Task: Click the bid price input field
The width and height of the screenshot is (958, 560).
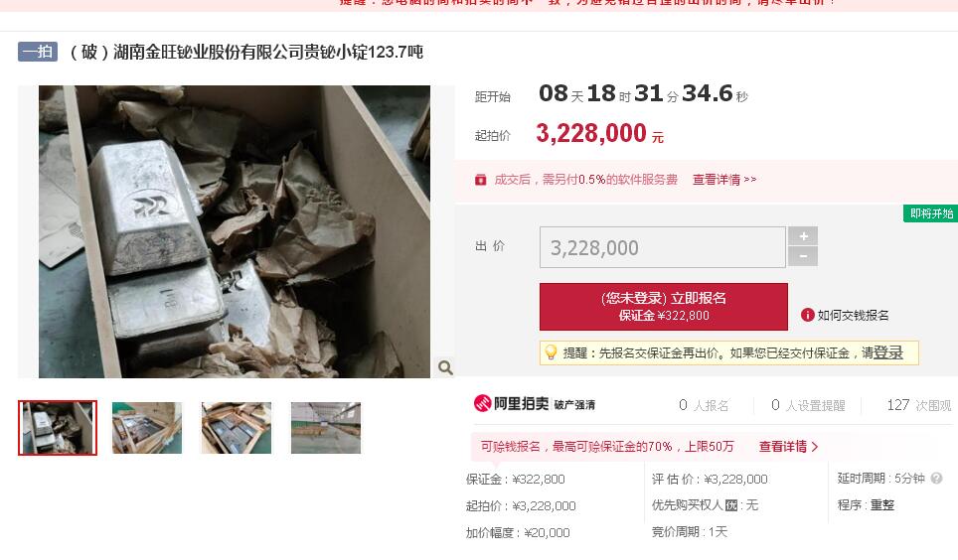Action: point(662,247)
